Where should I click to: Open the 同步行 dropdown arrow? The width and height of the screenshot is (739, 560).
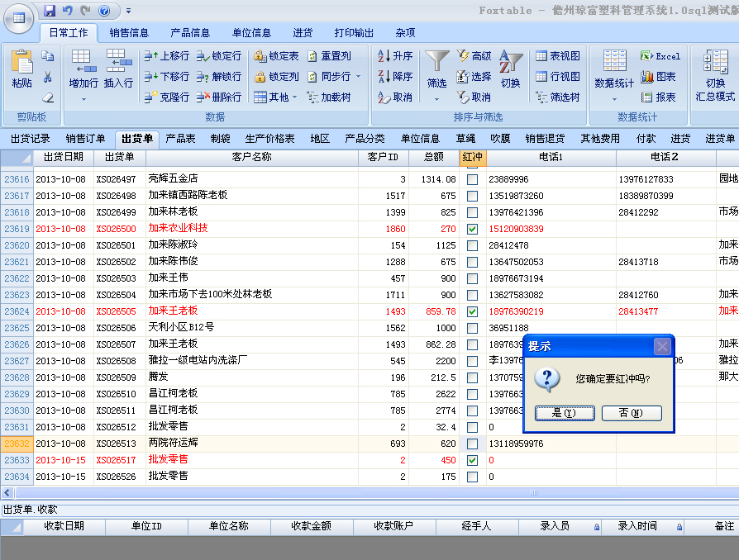pyautogui.click(x=359, y=76)
